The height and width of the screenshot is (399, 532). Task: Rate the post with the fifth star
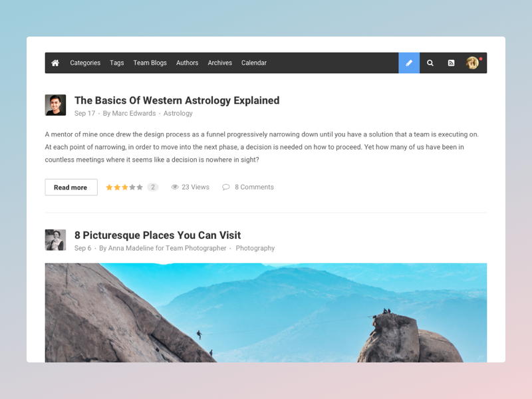point(140,188)
